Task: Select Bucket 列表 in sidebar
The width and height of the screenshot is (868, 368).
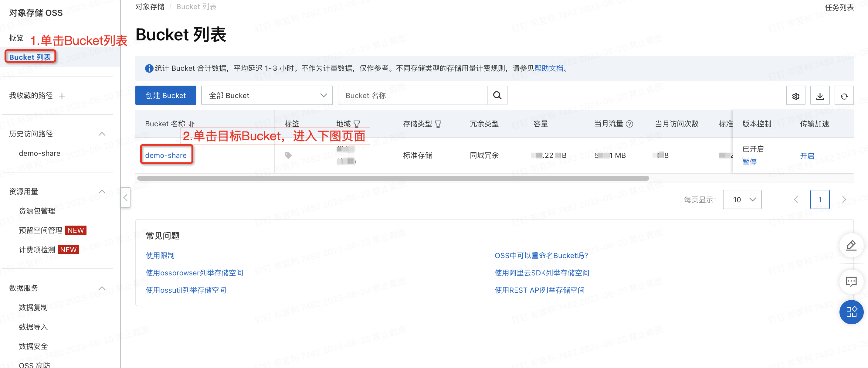Action: click(x=30, y=57)
